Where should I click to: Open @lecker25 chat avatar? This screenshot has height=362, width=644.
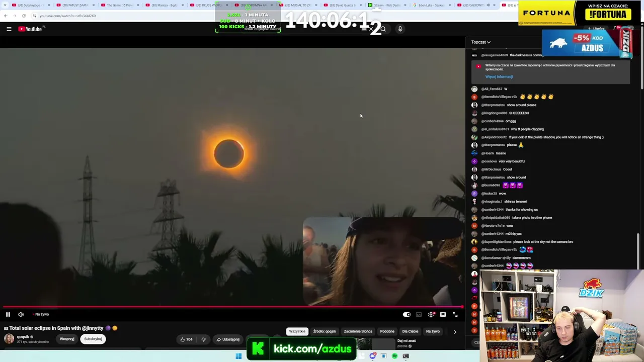(x=474, y=194)
